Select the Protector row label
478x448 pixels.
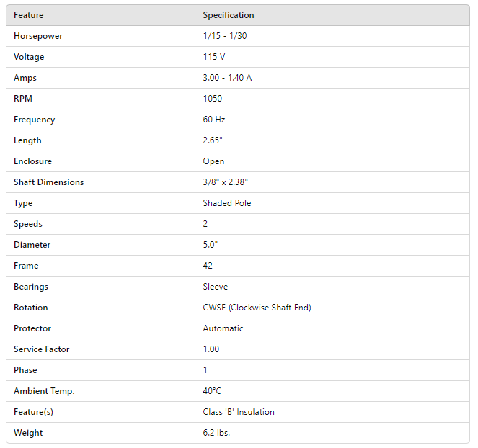click(32, 328)
